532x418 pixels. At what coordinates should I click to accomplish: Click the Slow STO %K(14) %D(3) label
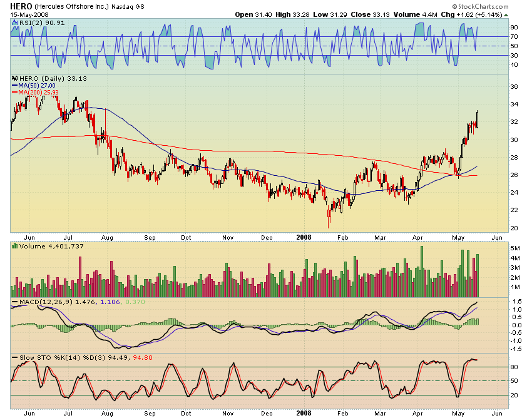click(x=62, y=357)
